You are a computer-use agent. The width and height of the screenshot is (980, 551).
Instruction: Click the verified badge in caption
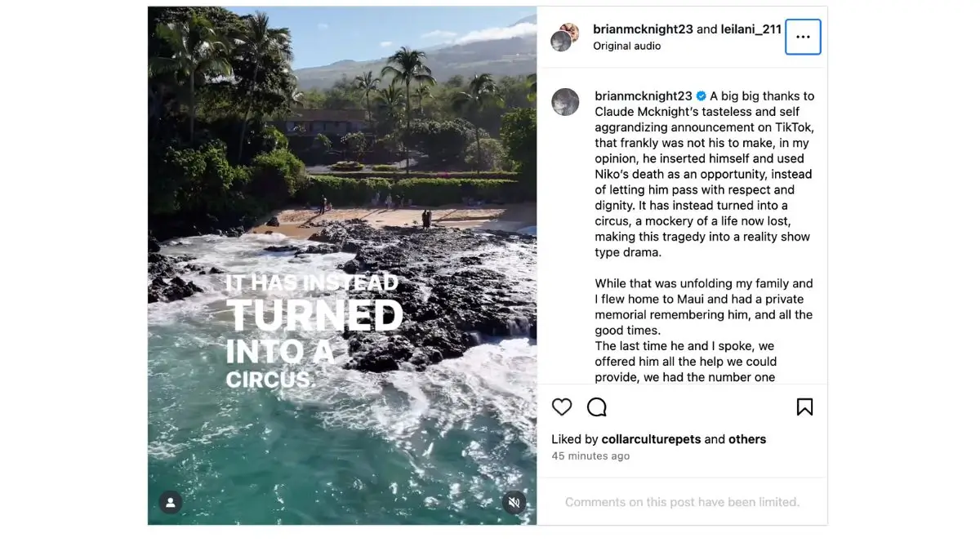coord(701,96)
